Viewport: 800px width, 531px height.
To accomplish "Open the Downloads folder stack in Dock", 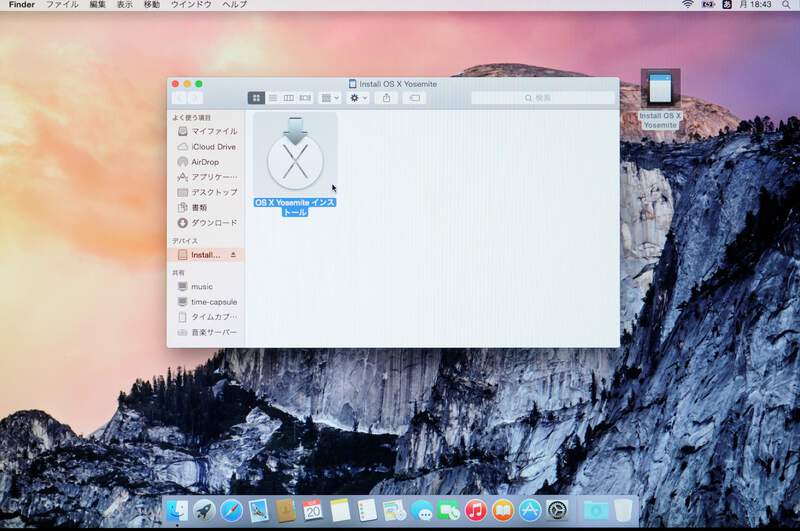I will coord(596,510).
